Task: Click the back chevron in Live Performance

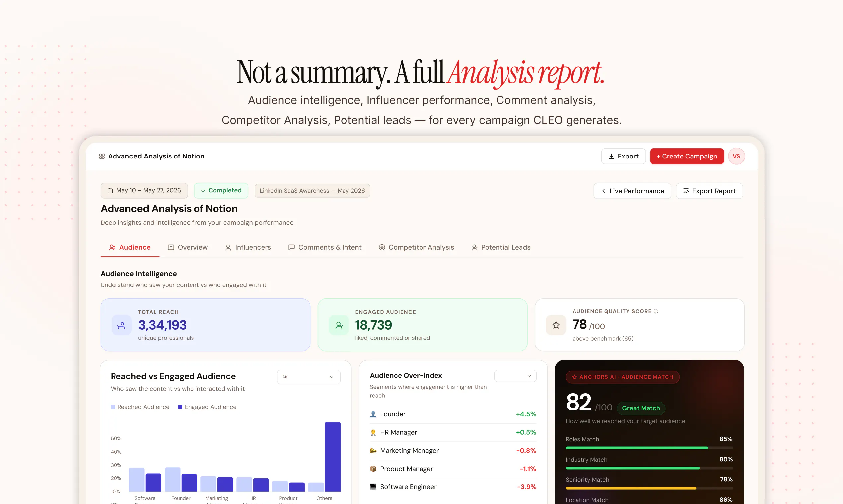Action: point(604,191)
